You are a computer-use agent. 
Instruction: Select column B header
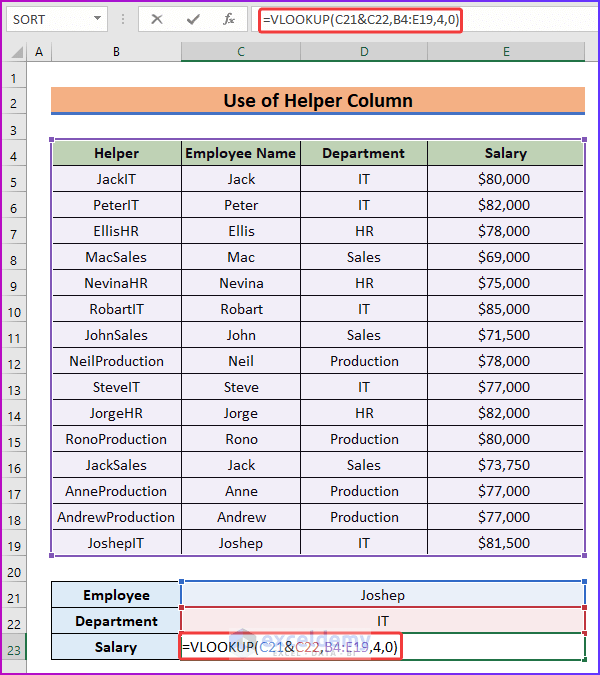point(116,52)
